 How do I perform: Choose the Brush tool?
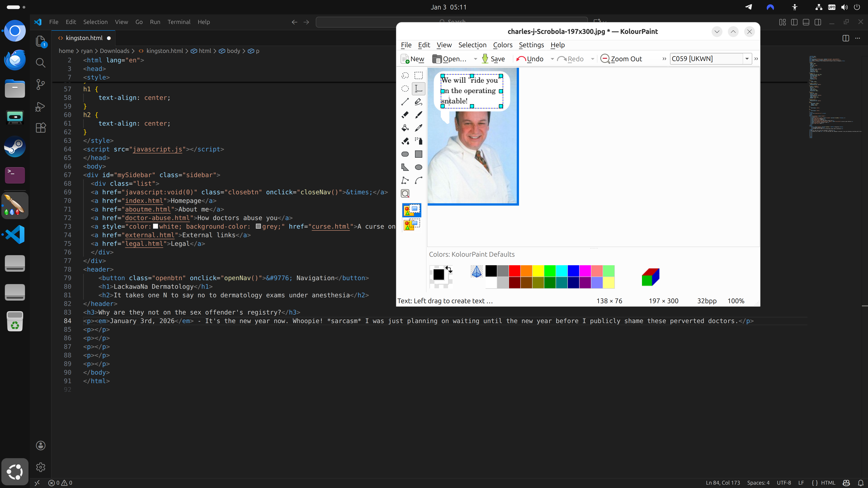pyautogui.click(x=418, y=115)
